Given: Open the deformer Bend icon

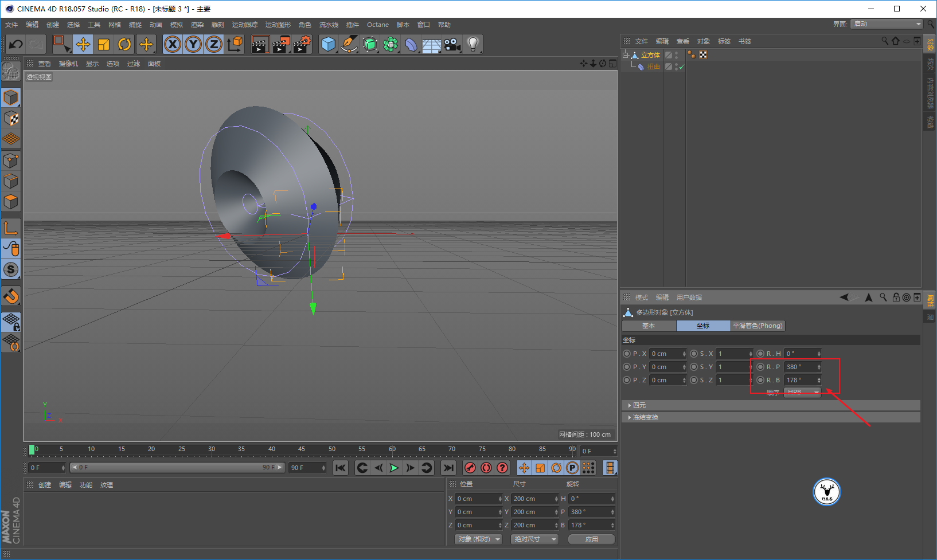Looking at the screenshot, I should tap(411, 44).
